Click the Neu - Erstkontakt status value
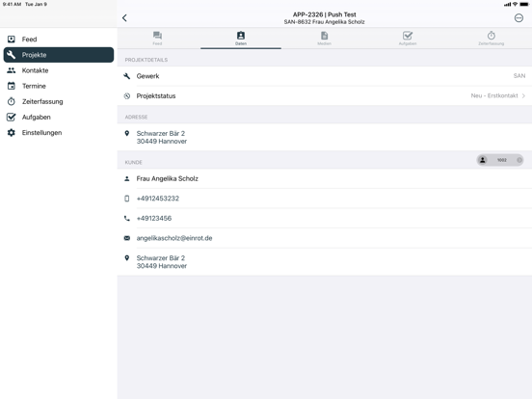Image resolution: width=532 pixels, height=399 pixels. coord(494,96)
